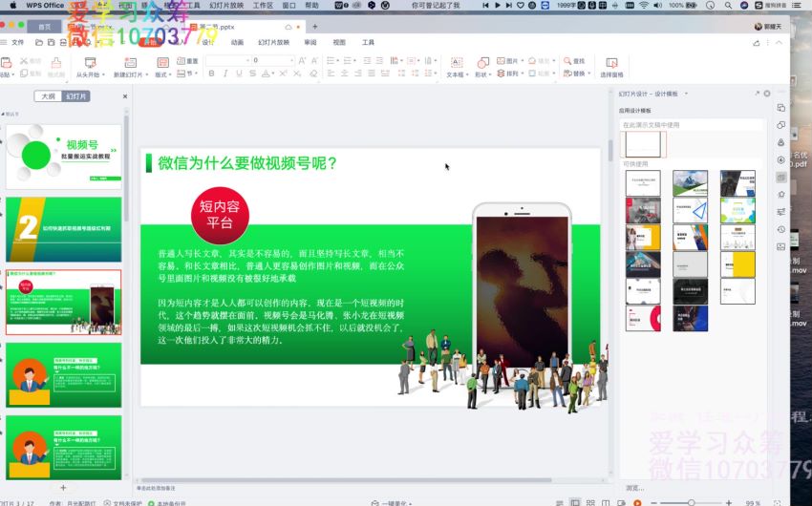Click the Increase font size icon
This screenshot has width=812, height=506.
(x=302, y=60)
